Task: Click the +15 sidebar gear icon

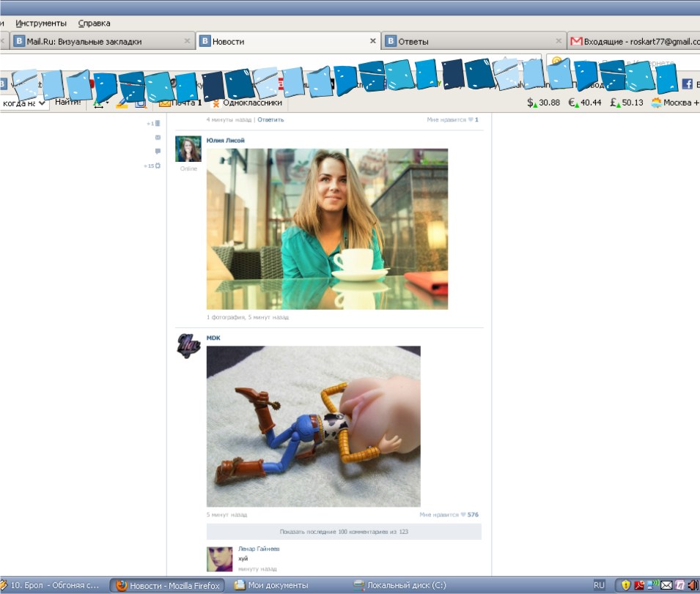Action: click(158, 166)
